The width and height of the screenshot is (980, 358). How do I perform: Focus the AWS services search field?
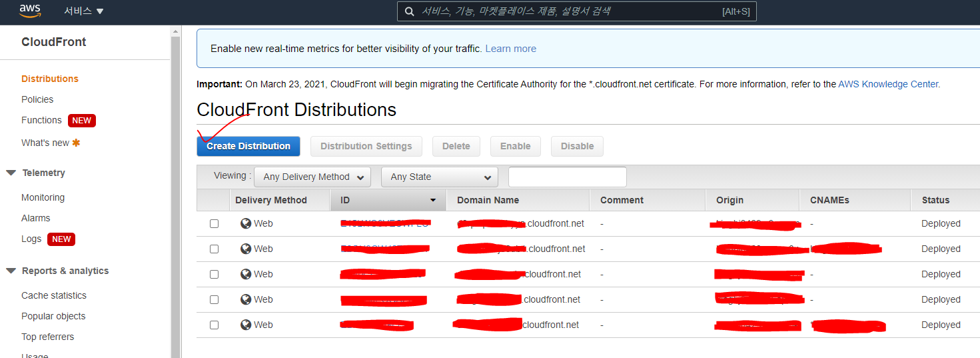pos(577,11)
